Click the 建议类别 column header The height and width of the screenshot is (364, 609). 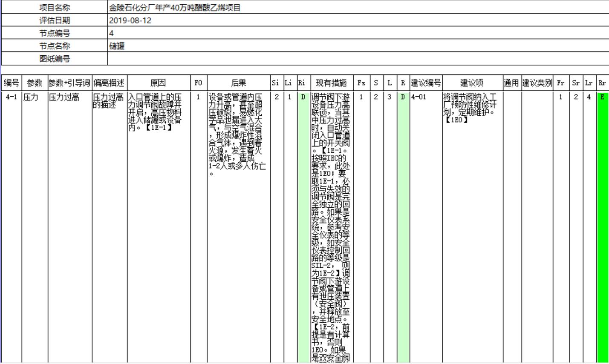pyautogui.click(x=537, y=83)
